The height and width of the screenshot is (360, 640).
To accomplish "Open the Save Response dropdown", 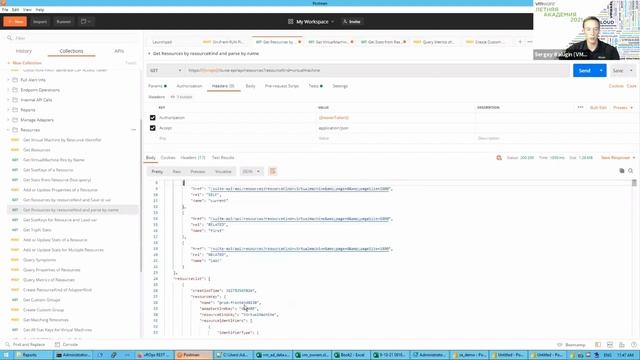I will [x=618, y=158].
